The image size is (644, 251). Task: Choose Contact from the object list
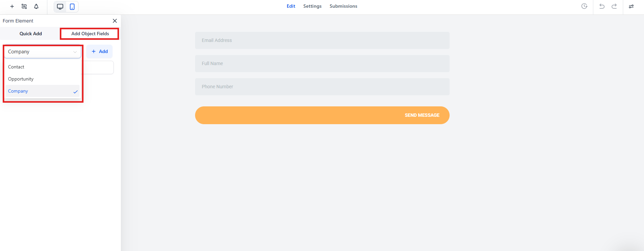pos(16,67)
